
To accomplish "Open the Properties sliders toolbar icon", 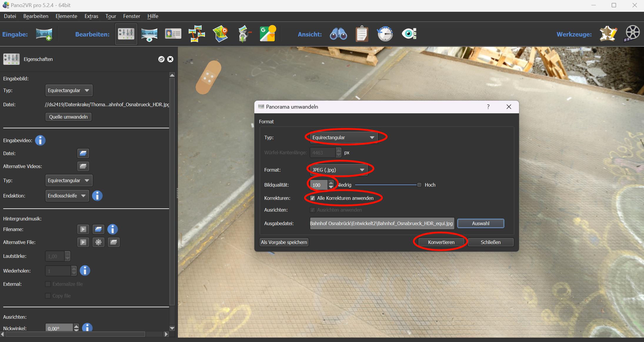I will click(x=126, y=34).
